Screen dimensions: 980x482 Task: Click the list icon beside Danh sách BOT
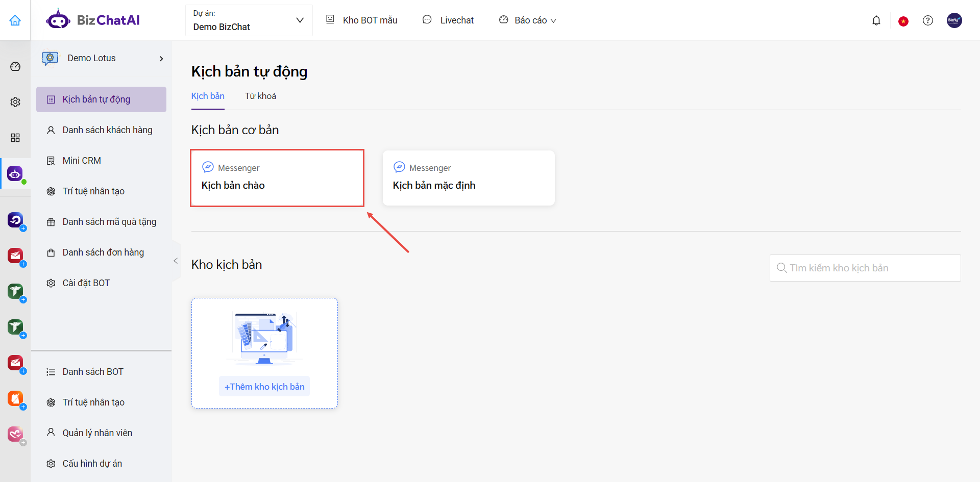51,372
